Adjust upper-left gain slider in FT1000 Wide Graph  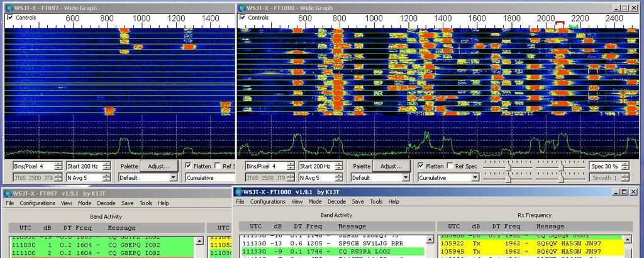pyautogui.click(x=508, y=167)
